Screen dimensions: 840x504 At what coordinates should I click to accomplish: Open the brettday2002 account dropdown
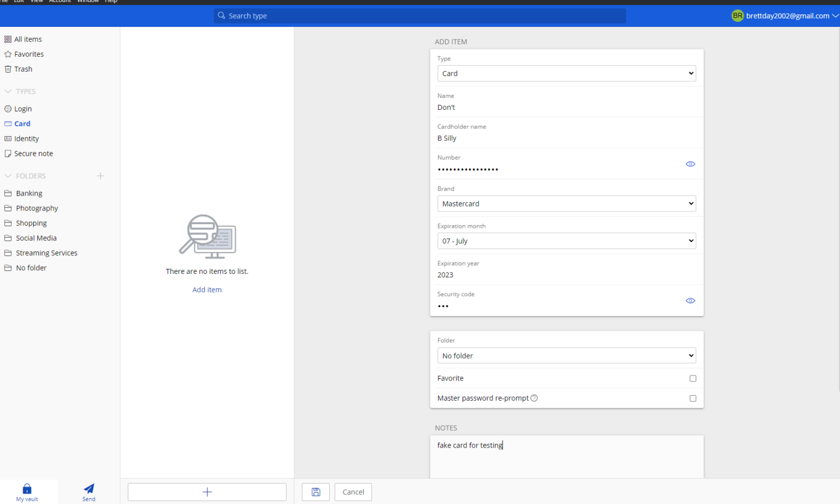[783, 15]
